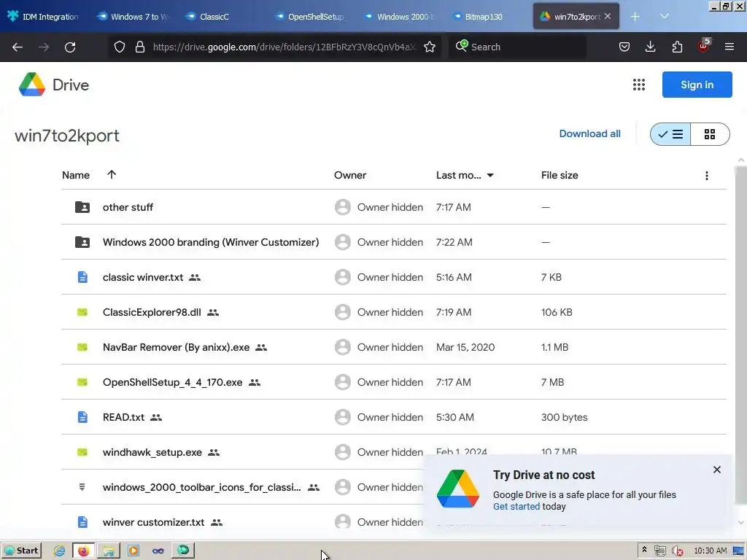Reload the page with the refresh icon
747x560 pixels.
point(70,47)
